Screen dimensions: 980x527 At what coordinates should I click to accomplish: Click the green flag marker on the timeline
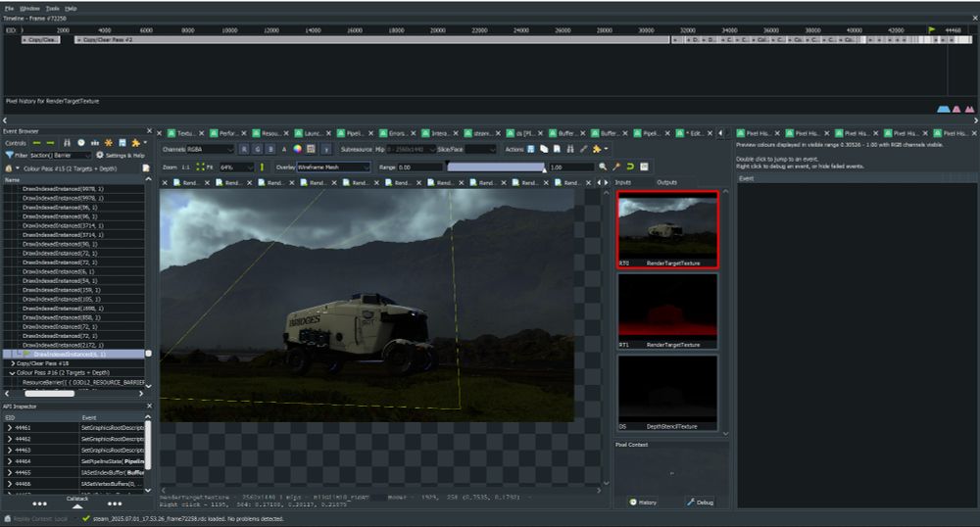tap(931, 30)
